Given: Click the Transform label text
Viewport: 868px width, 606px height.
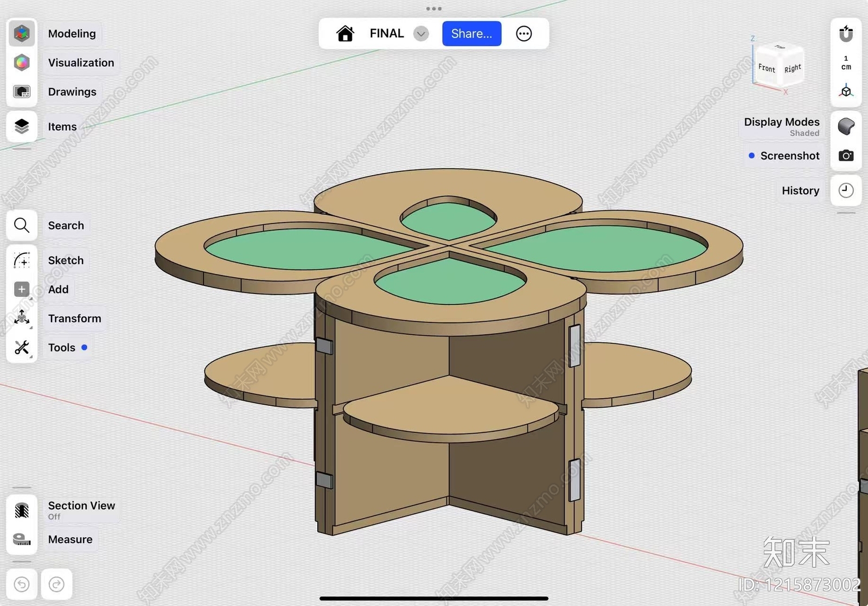Looking at the screenshot, I should coord(74,318).
